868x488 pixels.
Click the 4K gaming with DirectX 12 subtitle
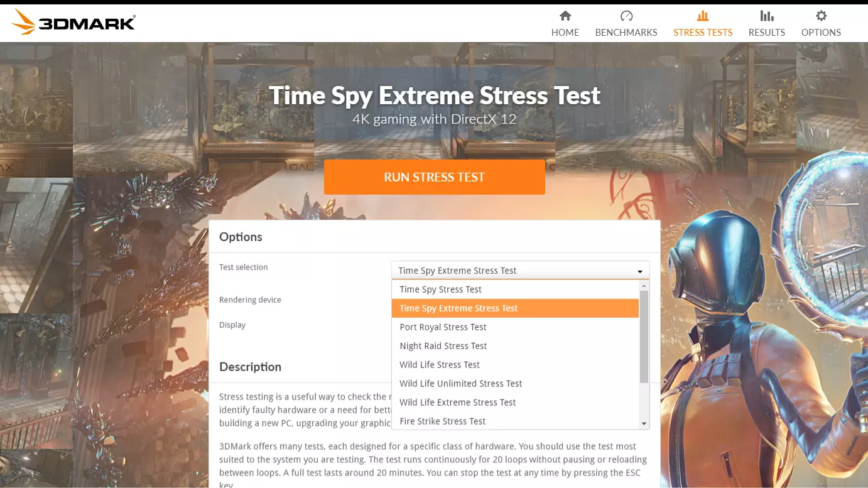(435, 119)
